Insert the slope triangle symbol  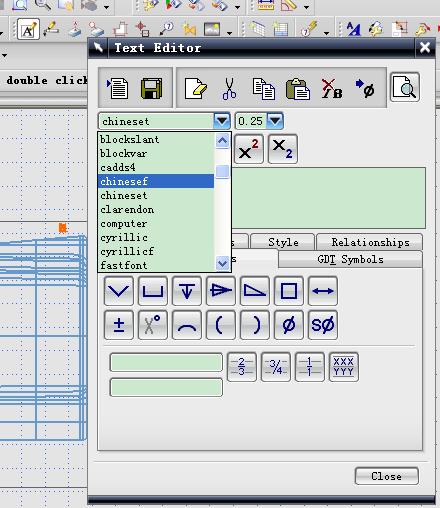[x=255, y=291]
